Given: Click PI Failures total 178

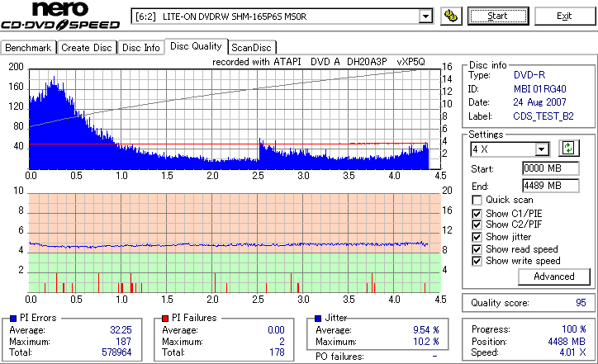Looking at the screenshot, I should pyautogui.click(x=277, y=352).
